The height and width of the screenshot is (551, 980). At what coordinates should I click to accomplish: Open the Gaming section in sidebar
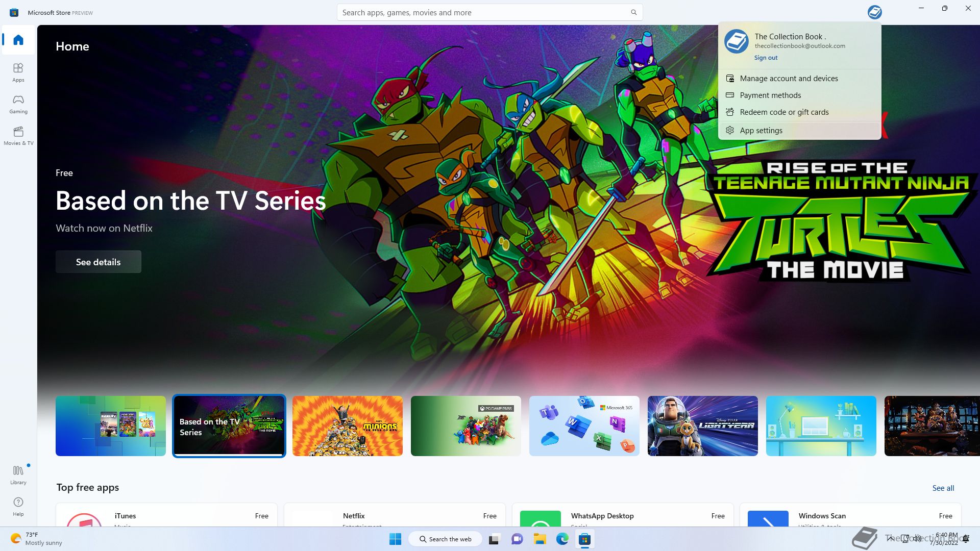[x=18, y=104]
